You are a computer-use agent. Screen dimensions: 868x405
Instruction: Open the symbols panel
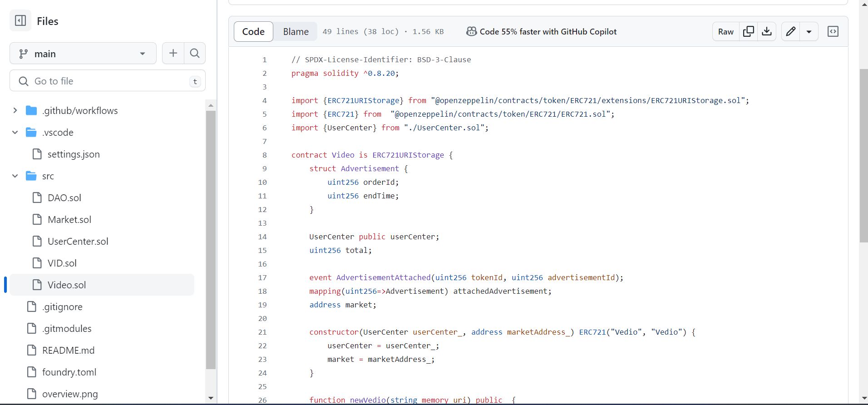tap(833, 31)
